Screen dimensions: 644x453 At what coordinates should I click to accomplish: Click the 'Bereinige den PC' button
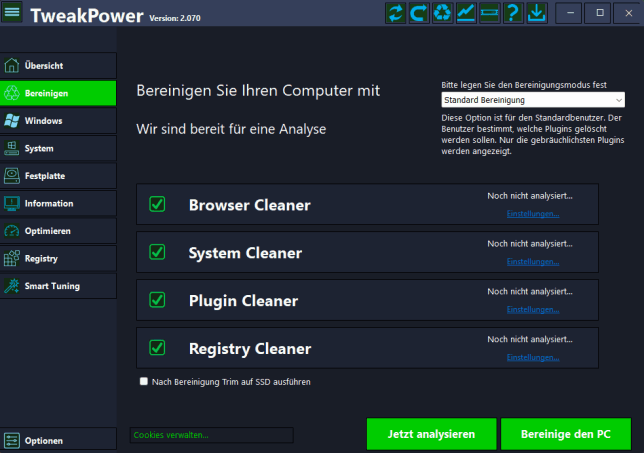(566, 434)
